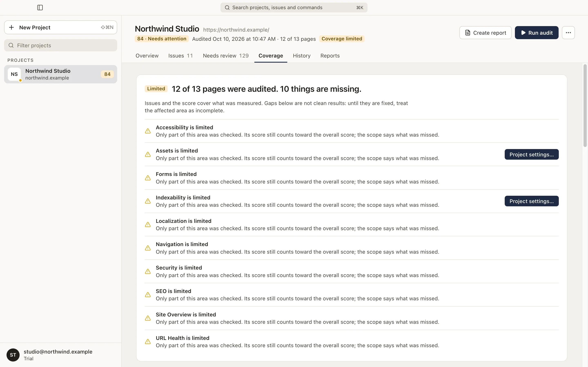The image size is (588, 367).
Task: Toggle the sidebar panel icon
Action: pyautogui.click(x=40, y=8)
